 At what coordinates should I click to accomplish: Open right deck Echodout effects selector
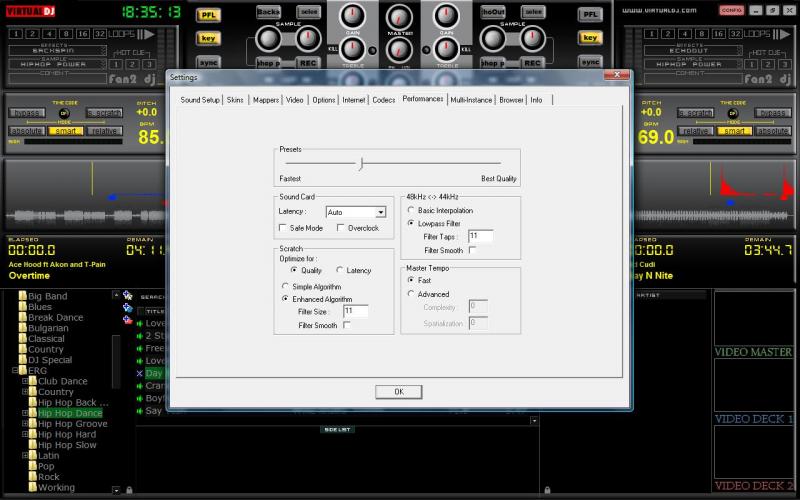point(692,51)
